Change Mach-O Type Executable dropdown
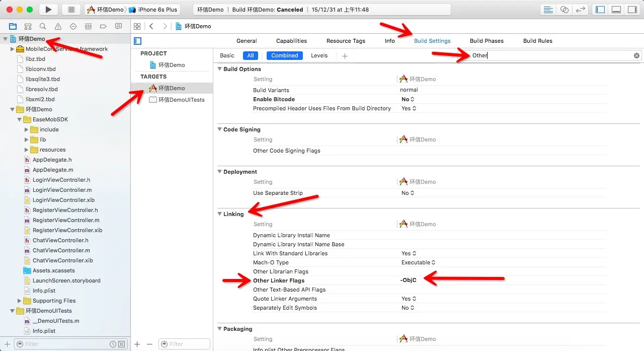644x351 pixels. [418, 262]
